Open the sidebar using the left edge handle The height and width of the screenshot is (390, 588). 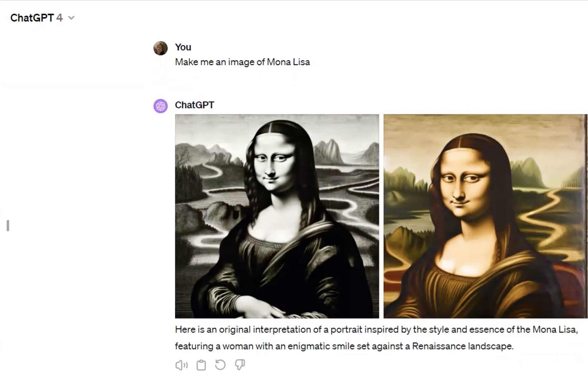click(8, 226)
